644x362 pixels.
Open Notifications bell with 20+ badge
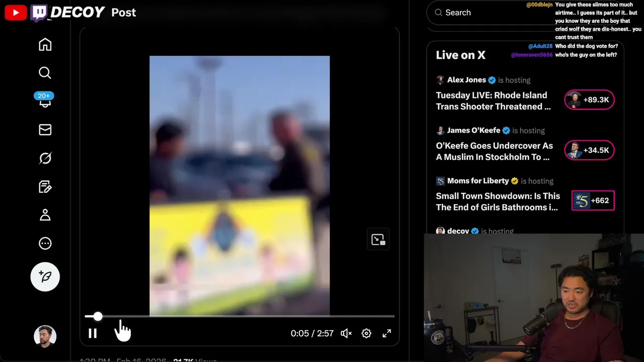pos(45,100)
